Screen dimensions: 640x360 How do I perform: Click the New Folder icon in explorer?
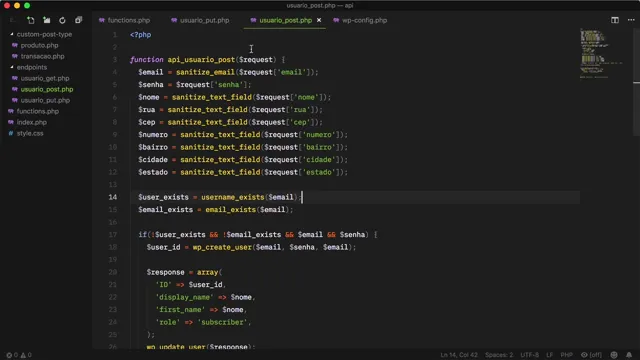[47, 20]
